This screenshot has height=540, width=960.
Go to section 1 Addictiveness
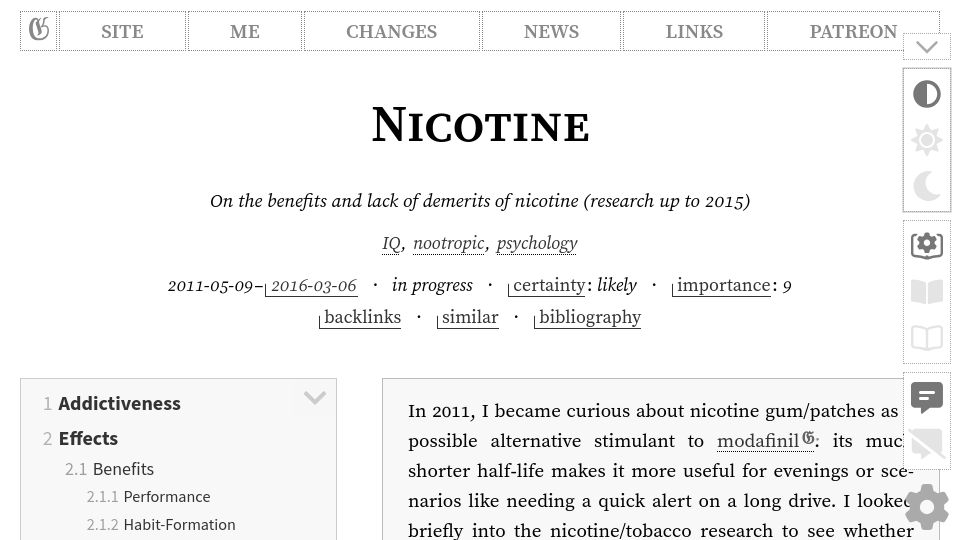click(119, 403)
